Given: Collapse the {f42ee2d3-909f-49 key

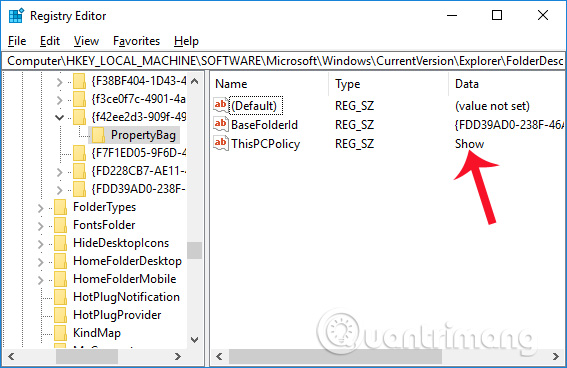Looking at the screenshot, I should click(x=59, y=117).
